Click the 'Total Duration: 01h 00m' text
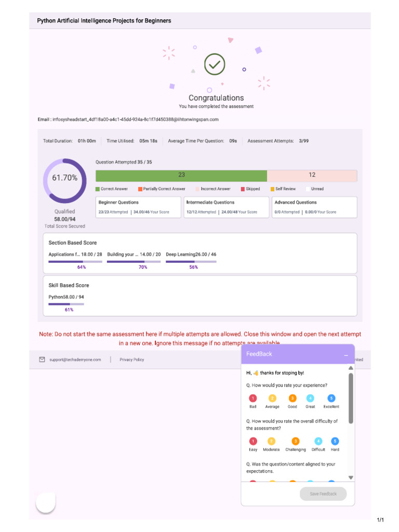 click(70, 141)
